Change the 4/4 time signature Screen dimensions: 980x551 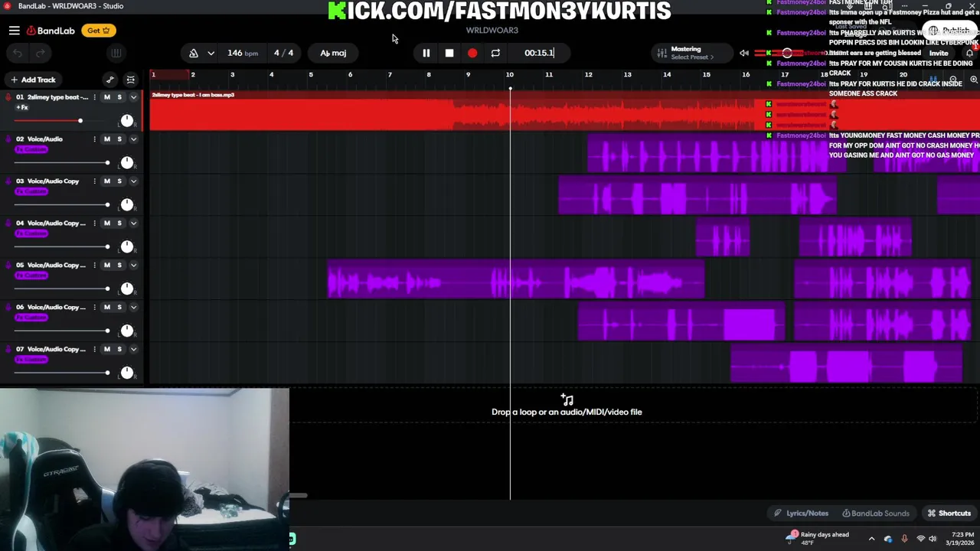point(283,53)
